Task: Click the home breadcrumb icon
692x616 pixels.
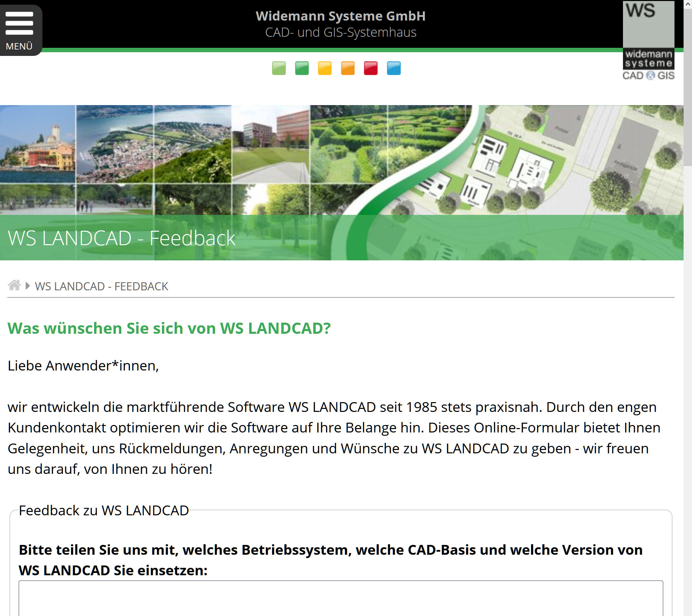Action: pyautogui.click(x=14, y=286)
